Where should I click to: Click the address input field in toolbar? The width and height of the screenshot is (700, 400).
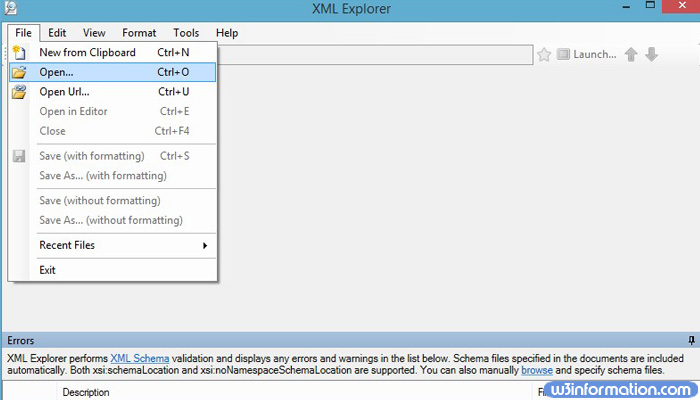(x=375, y=54)
